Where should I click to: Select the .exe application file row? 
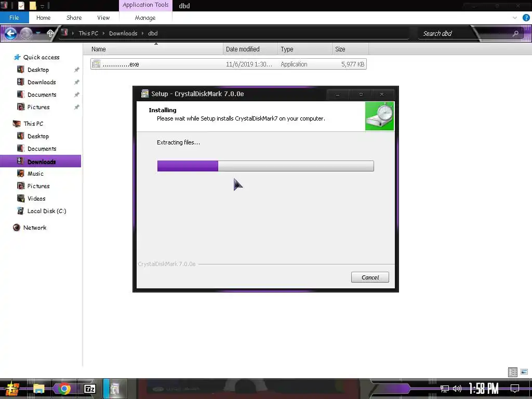click(229, 64)
